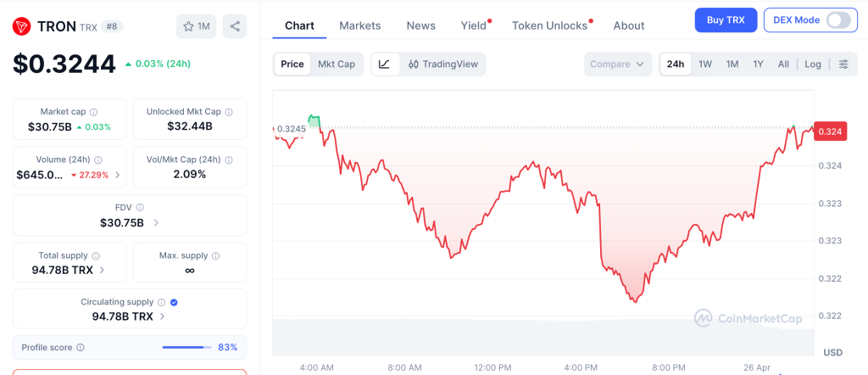Open the Token Unlocks tab
The width and height of the screenshot is (868, 375).
pos(549,25)
